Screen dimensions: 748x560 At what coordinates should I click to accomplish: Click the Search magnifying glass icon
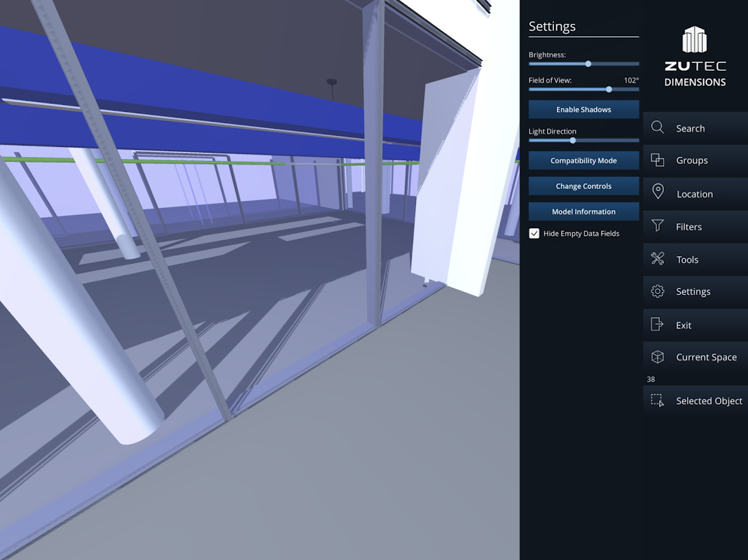(658, 127)
